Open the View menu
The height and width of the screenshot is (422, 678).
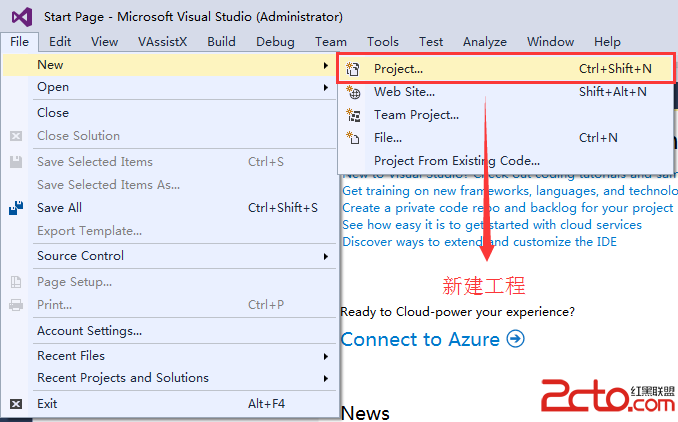pyautogui.click(x=104, y=42)
